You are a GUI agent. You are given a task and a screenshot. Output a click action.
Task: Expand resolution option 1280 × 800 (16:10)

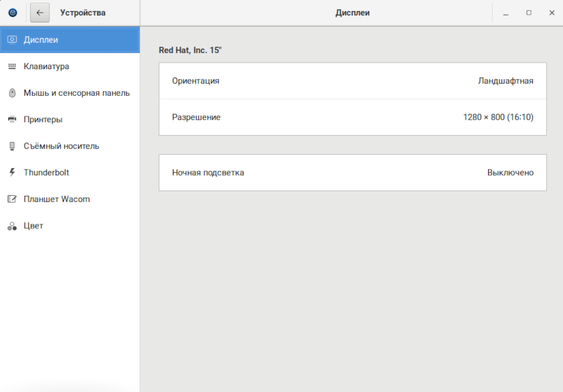(498, 118)
